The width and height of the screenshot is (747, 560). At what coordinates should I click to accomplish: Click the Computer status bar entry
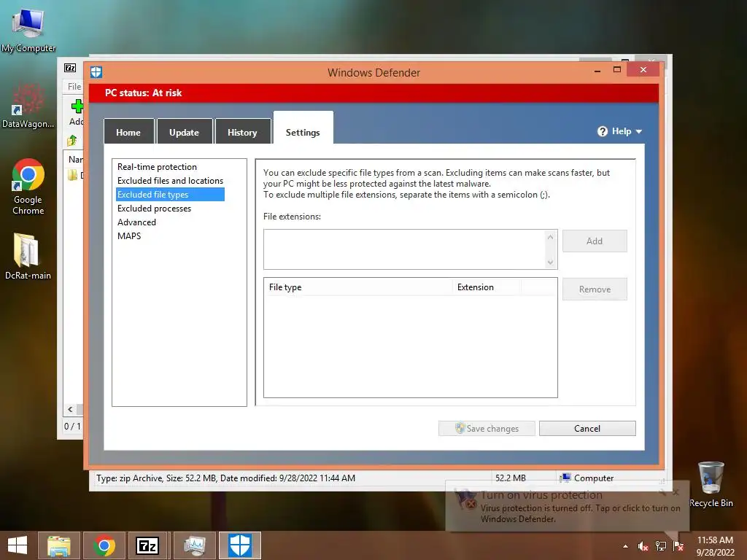click(x=587, y=478)
